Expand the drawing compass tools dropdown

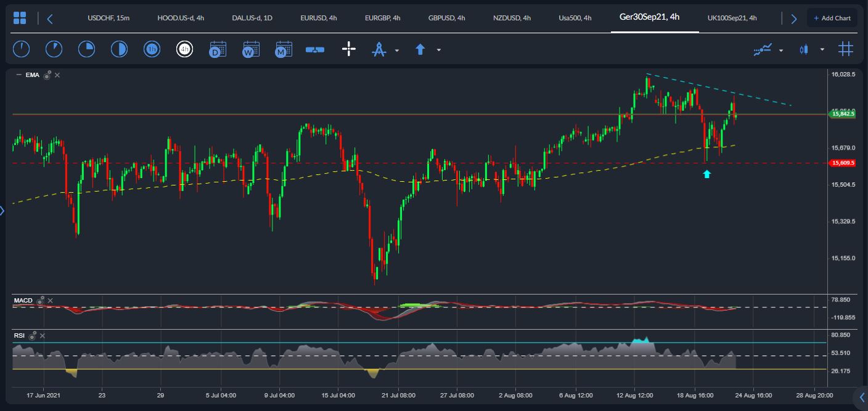(397, 51)
